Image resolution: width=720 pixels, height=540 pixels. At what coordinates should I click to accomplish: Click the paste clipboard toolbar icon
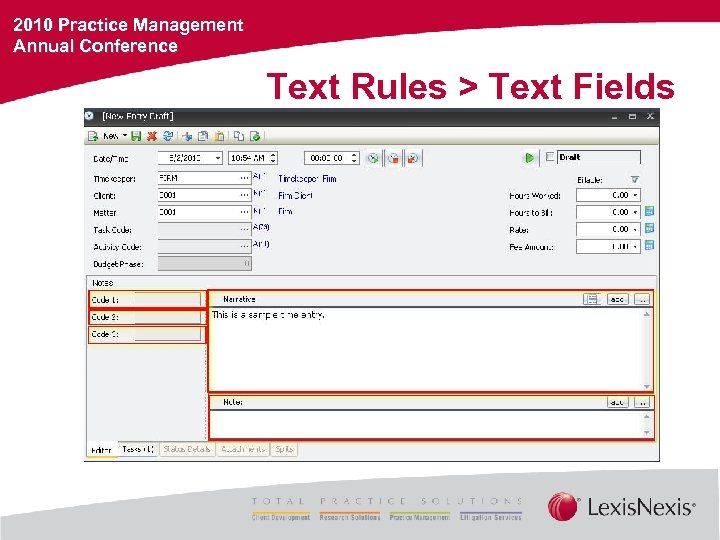pyautogui.click(x=220, y=136)
